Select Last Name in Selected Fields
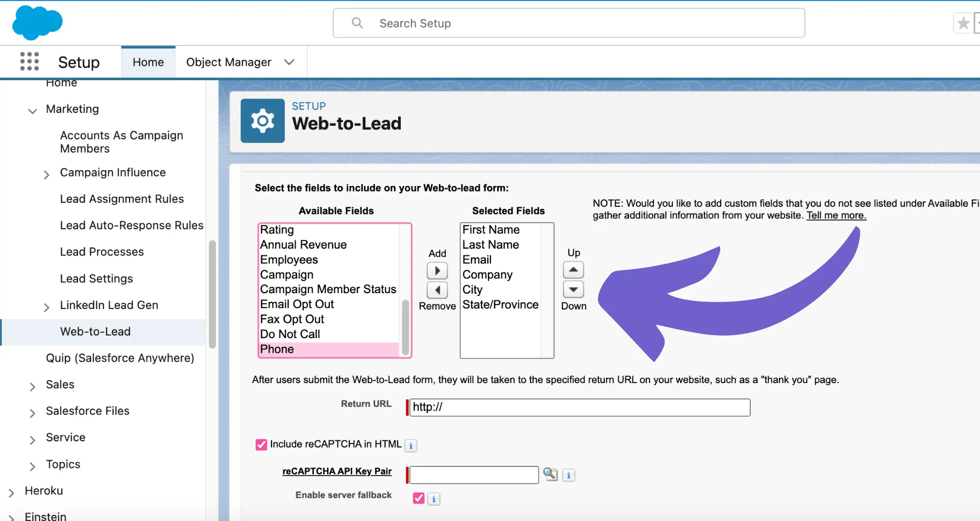 491,245
